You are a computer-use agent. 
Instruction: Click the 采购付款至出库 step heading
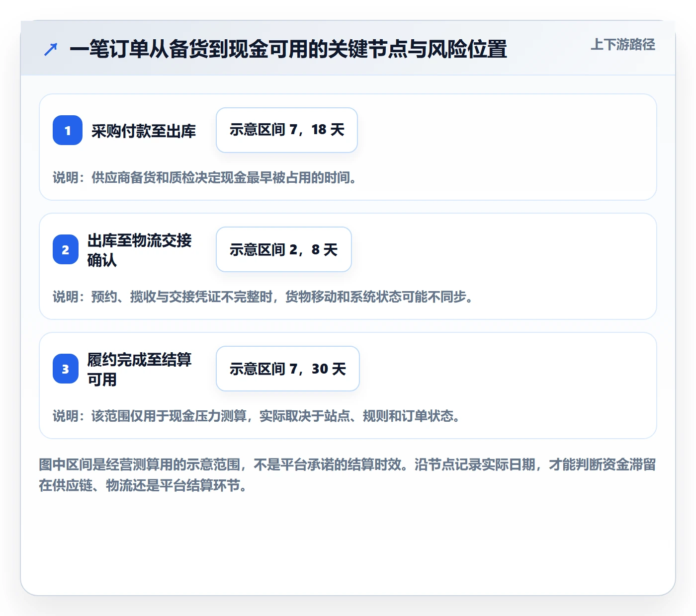pyautogui.click(x=144, y=131)
